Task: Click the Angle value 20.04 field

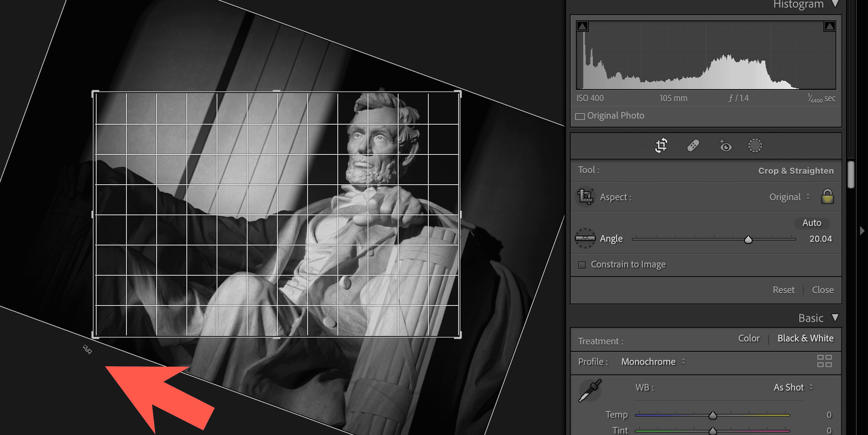Action: point(820,239)
